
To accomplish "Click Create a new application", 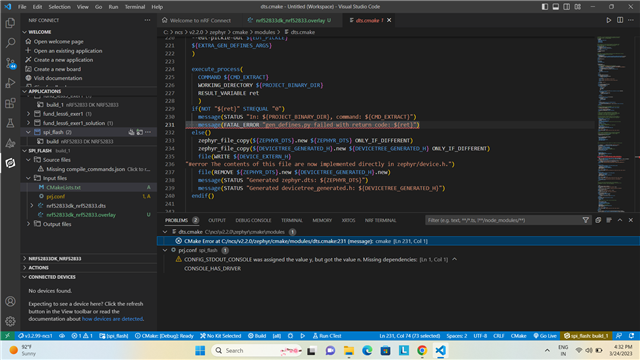I will pos(63,60).
